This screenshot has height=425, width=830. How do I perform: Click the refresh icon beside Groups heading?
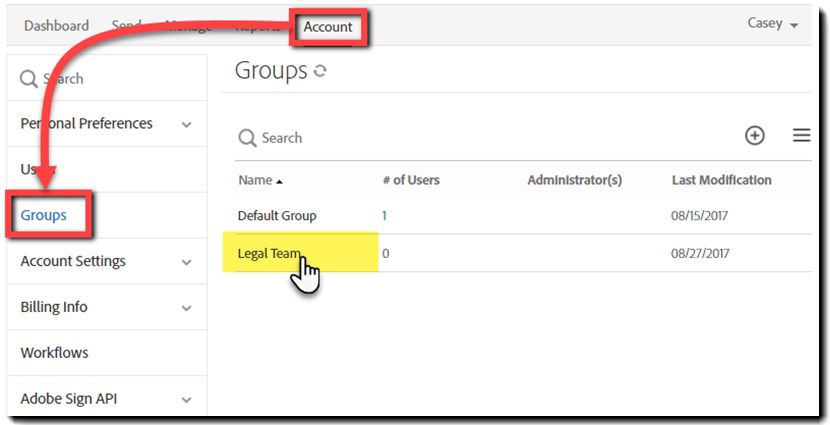(x=320, y=72)
